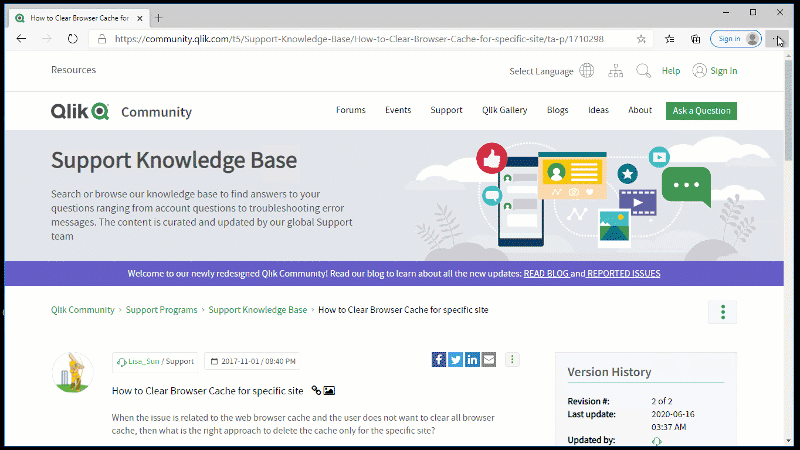Open browser Settings and more menu
Screen dimensions: 800x450
777,39
